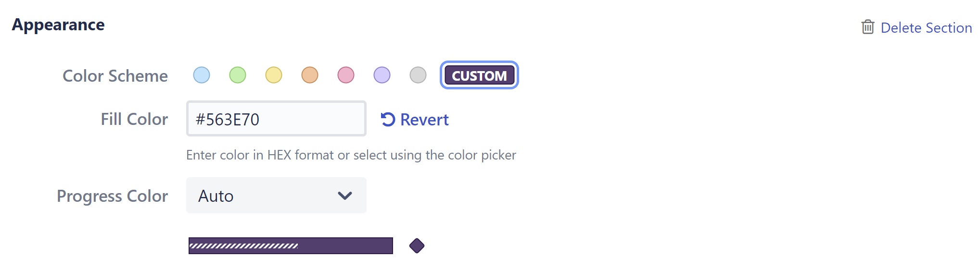
Task: Choose the pink color scheme swatch
Action: coord(346,75)
